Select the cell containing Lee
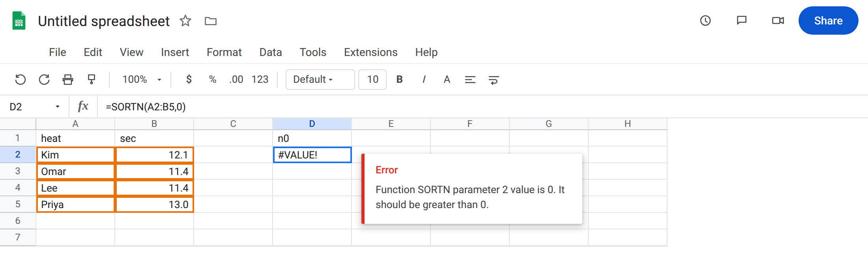 [x=75, y=188]
